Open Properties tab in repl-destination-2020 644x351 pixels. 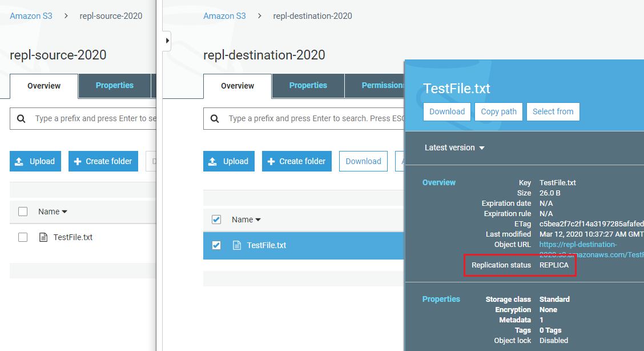click(308, 86)
